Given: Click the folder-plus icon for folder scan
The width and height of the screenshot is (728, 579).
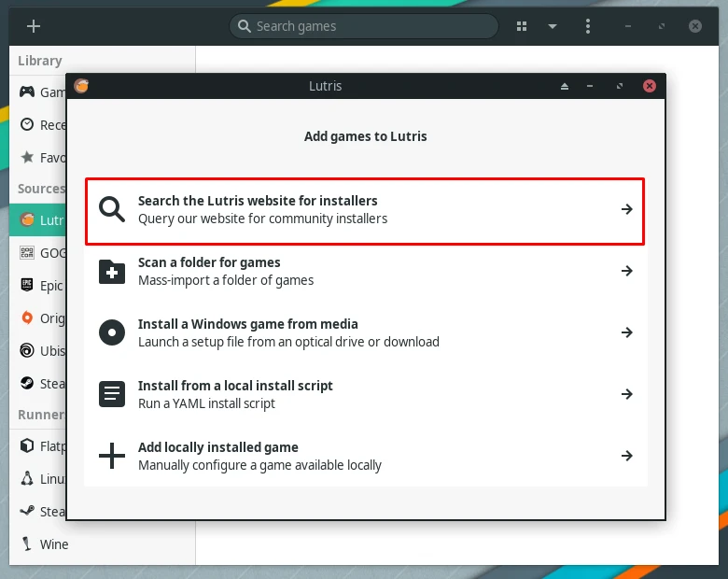Looking at the screenshot, I should [112, 271].
